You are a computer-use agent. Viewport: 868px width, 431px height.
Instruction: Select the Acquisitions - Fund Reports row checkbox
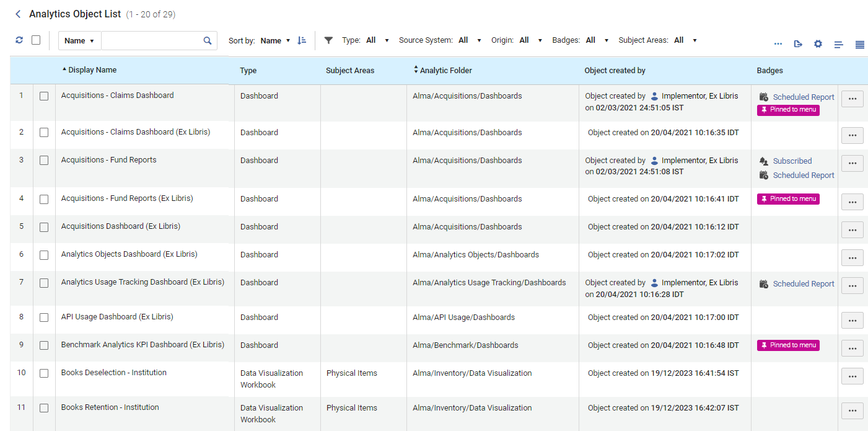[x=44, y=161]
